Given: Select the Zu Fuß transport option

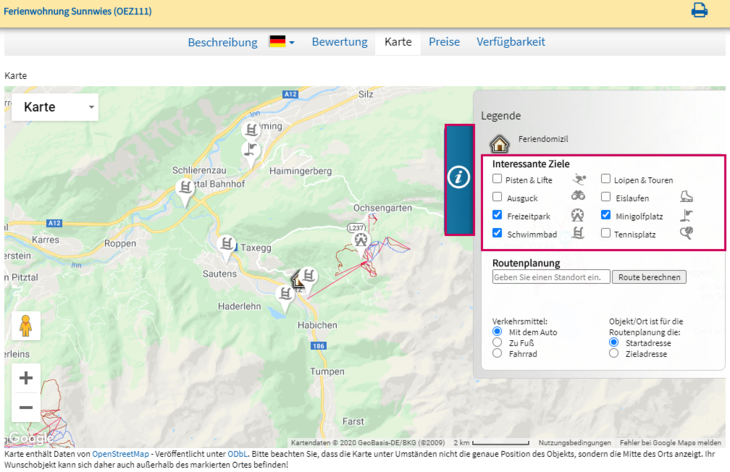Looking at the screenshot, I should tap(497, 342).
